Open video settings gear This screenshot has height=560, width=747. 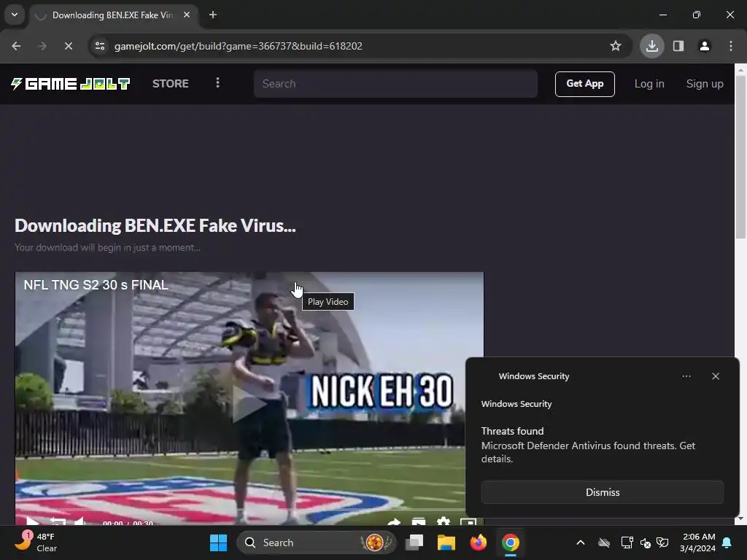(x=443, y=521)
